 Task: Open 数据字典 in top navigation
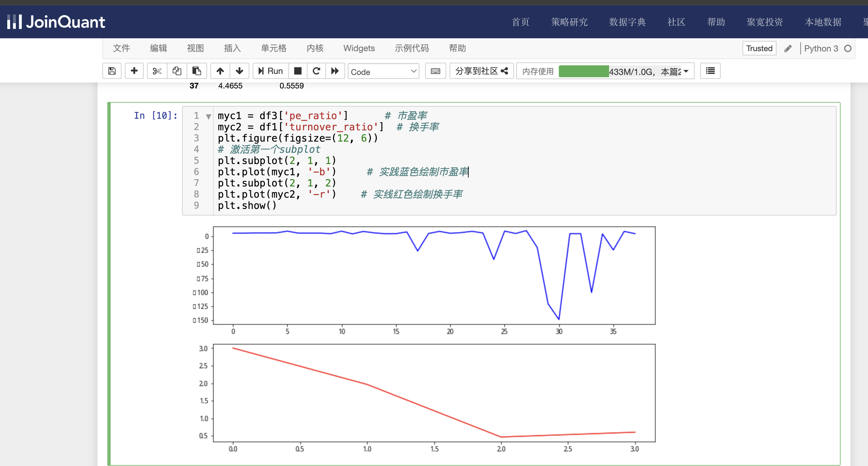pyautogui.click(x=627, y=22)
